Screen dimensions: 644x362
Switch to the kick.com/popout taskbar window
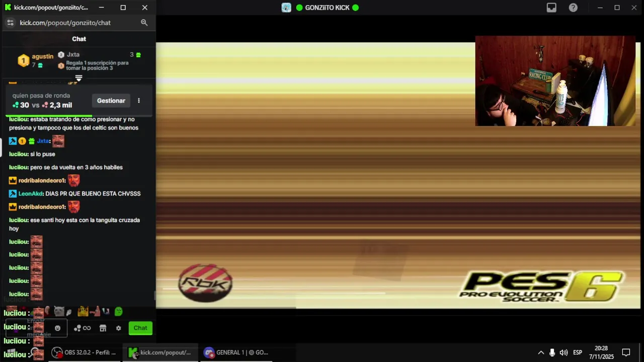(159, 352)
